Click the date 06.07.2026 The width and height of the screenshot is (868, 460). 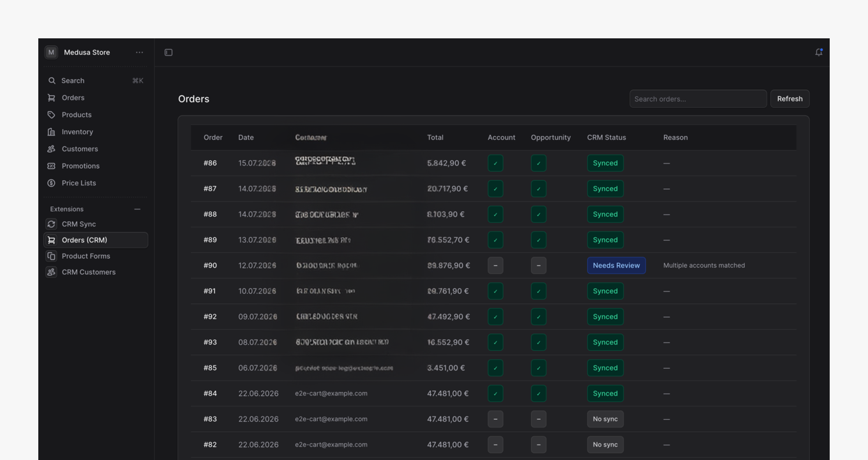coord(258,368)
